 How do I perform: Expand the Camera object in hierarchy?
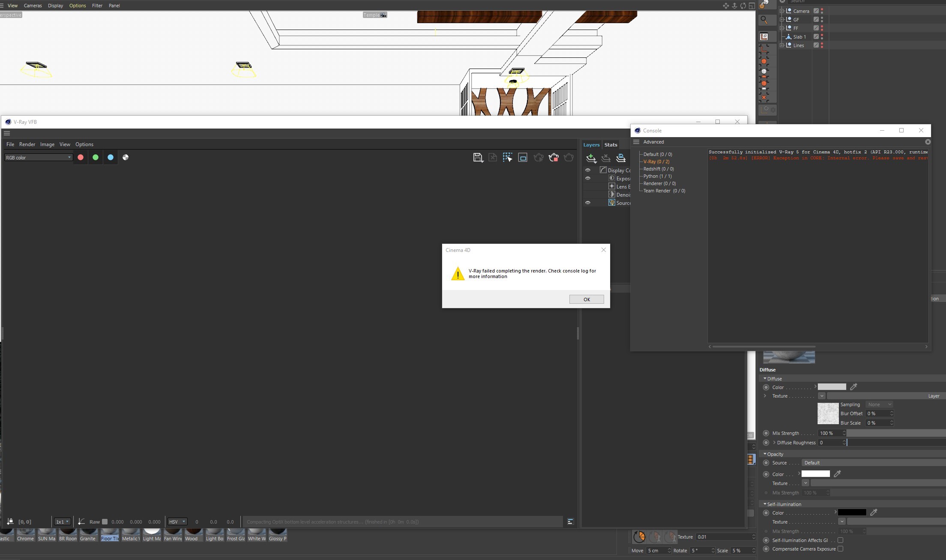point(782,11)
